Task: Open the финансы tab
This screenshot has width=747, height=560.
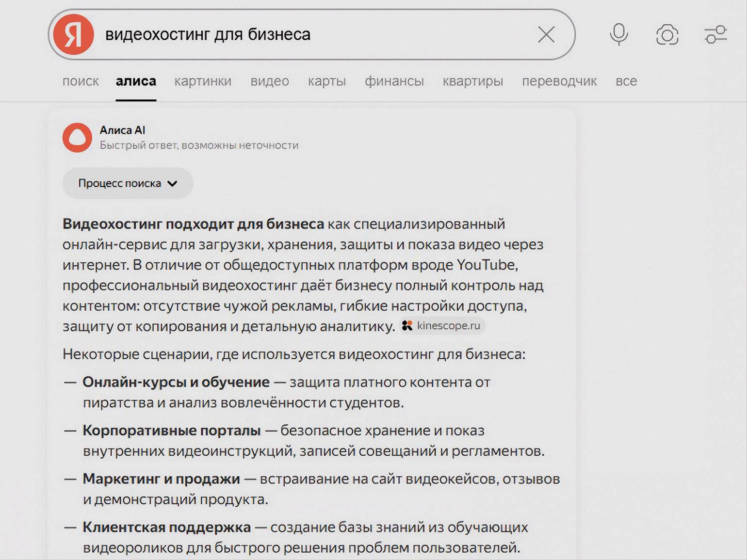Action: [x=394, y=81]
